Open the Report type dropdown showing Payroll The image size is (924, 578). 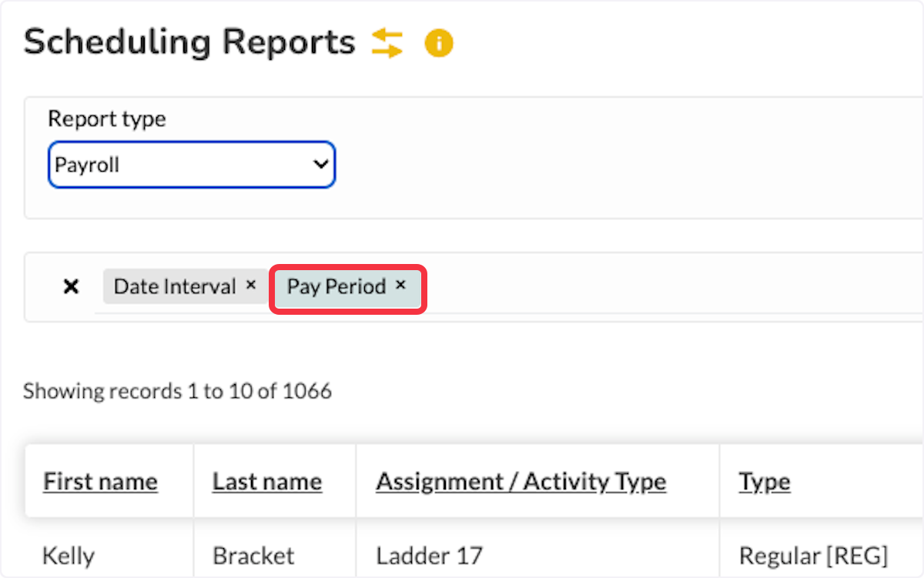[x=192, y=165]
